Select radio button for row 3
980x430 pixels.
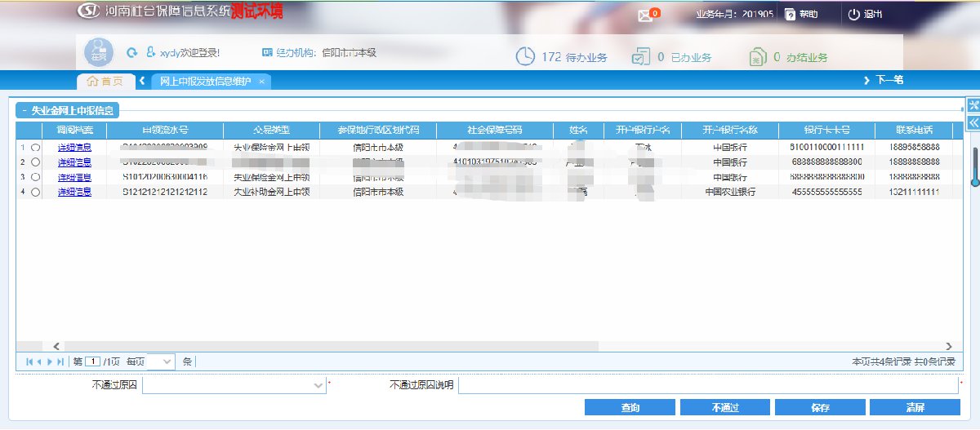tap(35, 177)
